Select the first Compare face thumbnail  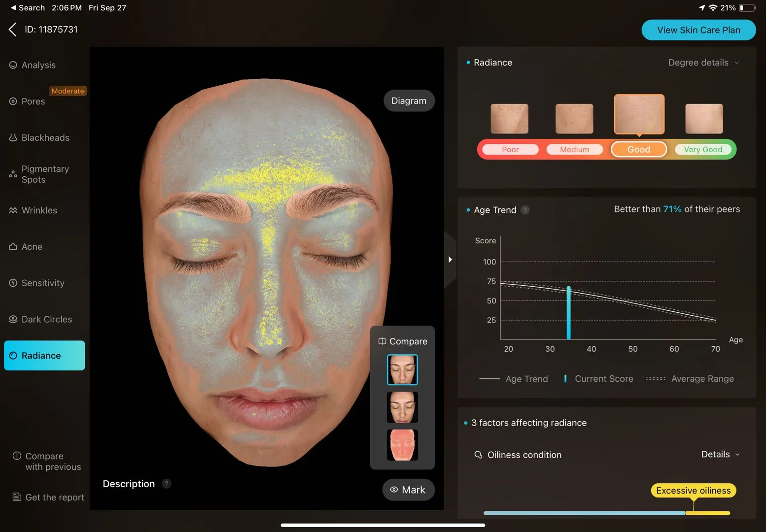[402, 369]
